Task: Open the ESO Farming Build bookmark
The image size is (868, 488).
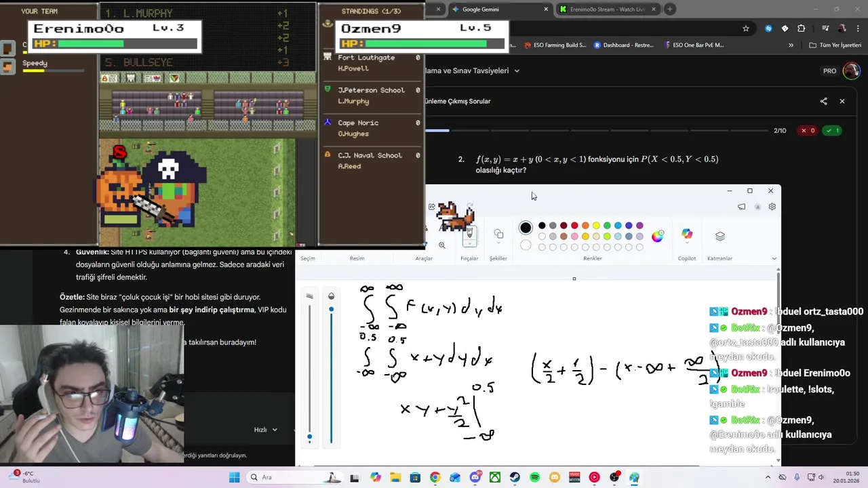Action: [555, 45]
